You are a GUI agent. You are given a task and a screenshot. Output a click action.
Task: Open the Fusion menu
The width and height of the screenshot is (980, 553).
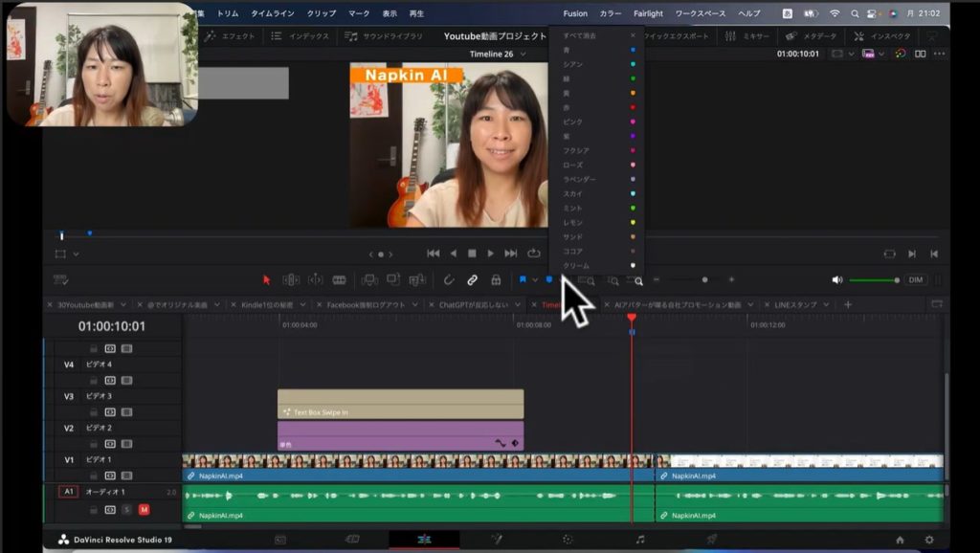tap(575, 13)
